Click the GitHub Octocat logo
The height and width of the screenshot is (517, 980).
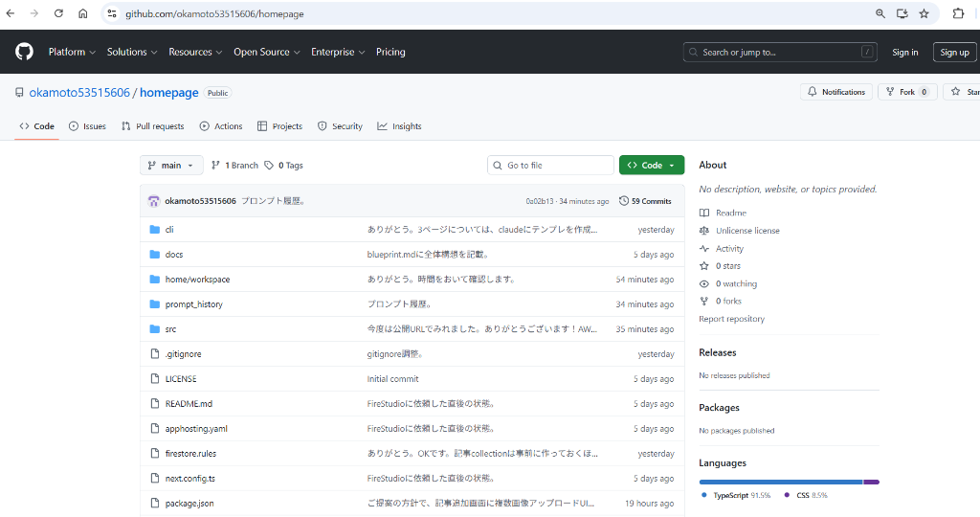(x=24, y=52)
